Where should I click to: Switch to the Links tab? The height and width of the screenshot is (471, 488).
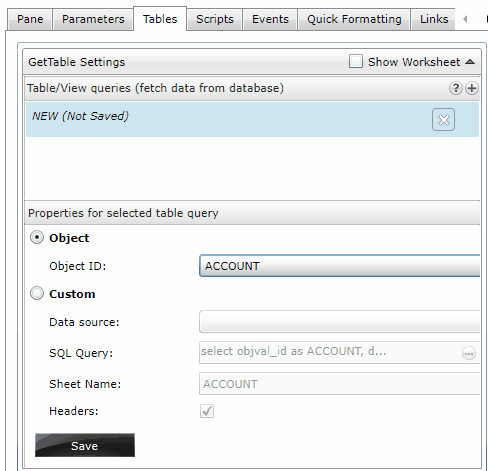434,20
